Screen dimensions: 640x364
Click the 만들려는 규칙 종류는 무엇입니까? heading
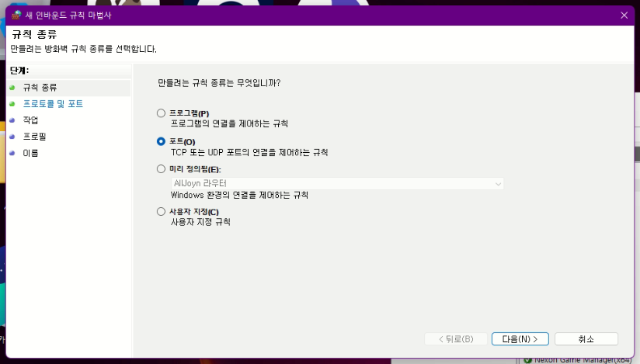(219, 83)
